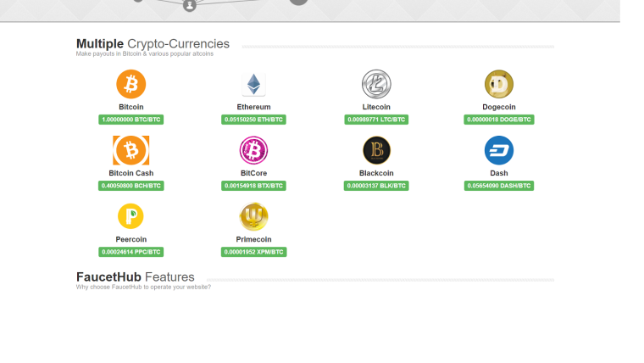Click the orange Bitcoin logo icon
644x363 pixels.
click(x=131, y=84)
